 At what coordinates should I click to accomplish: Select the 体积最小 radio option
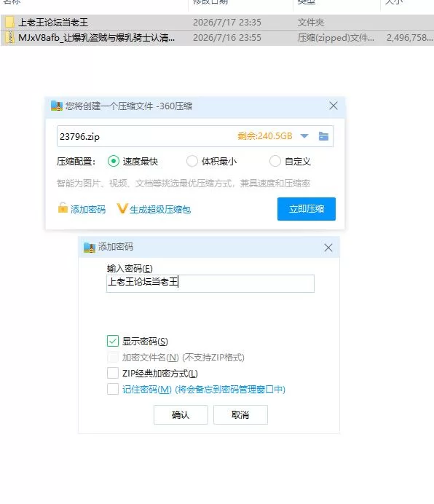pyautogui.click(x=192, y=161)
